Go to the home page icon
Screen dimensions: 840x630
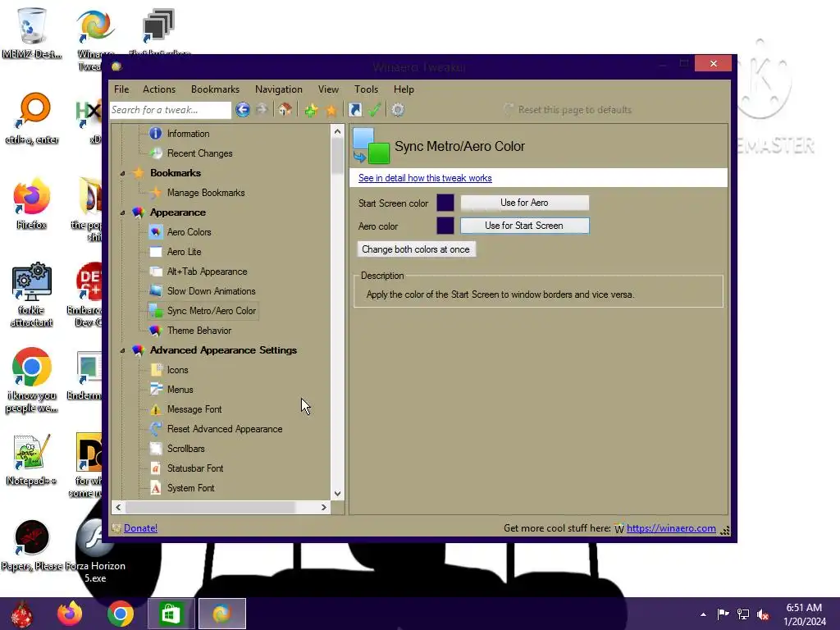pyautogui.click(x=285, y=110)
